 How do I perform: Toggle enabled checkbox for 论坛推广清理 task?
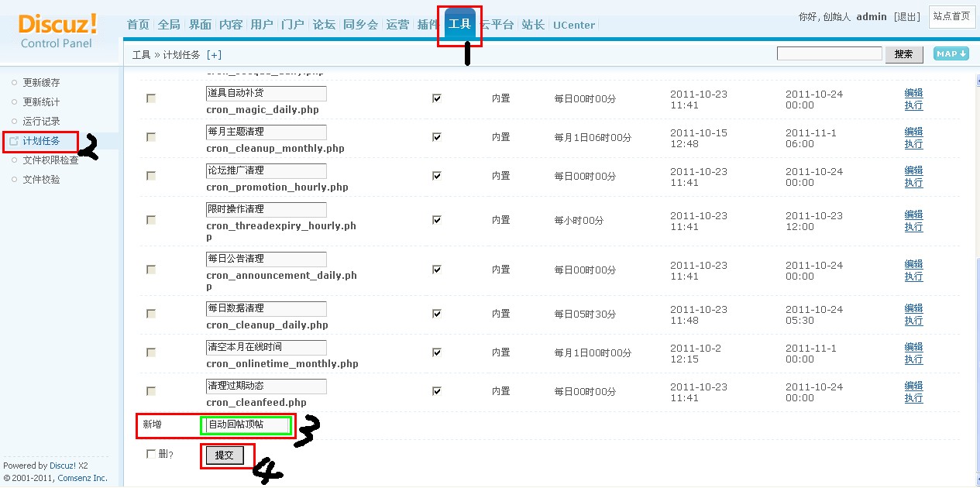point(437,176)
